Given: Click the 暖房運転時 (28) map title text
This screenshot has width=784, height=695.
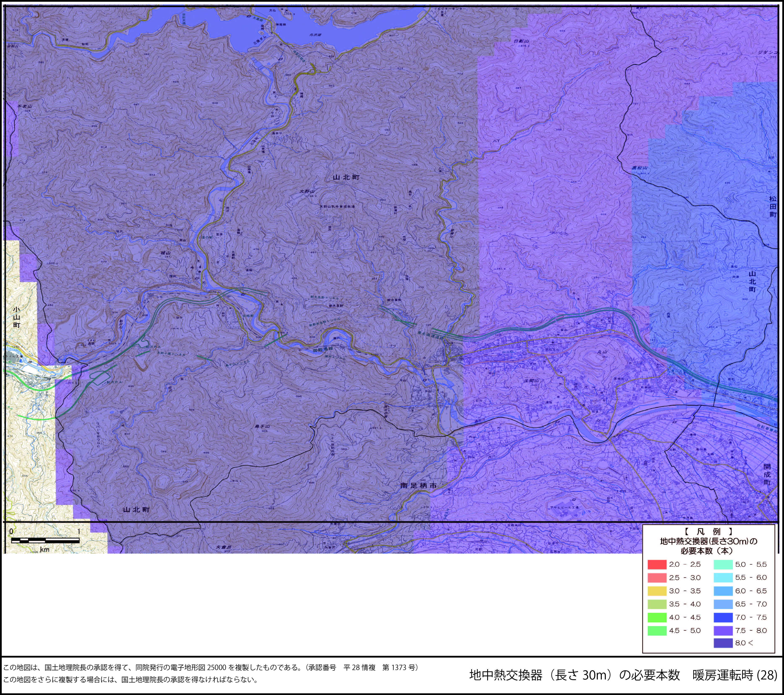Looking at the screenshot, I should (735, 675).
